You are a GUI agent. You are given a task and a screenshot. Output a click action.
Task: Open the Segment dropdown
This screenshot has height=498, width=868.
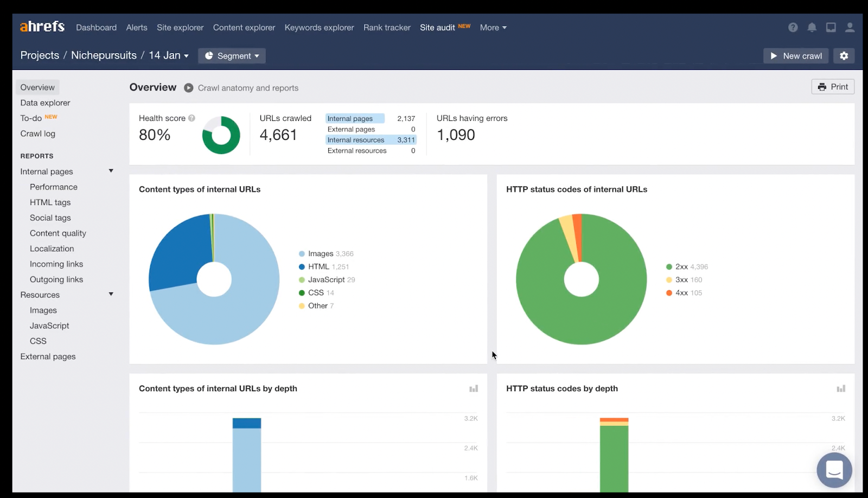[232, 56]
